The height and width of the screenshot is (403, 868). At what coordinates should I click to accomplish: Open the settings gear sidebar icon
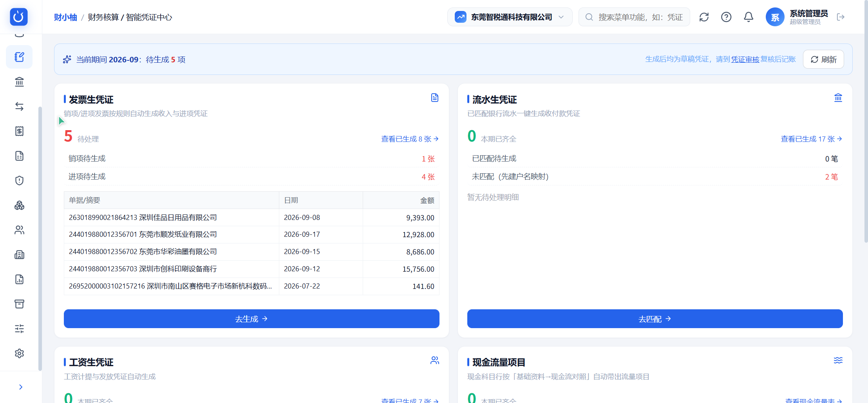pyautogui.click(x=19, y=353)
